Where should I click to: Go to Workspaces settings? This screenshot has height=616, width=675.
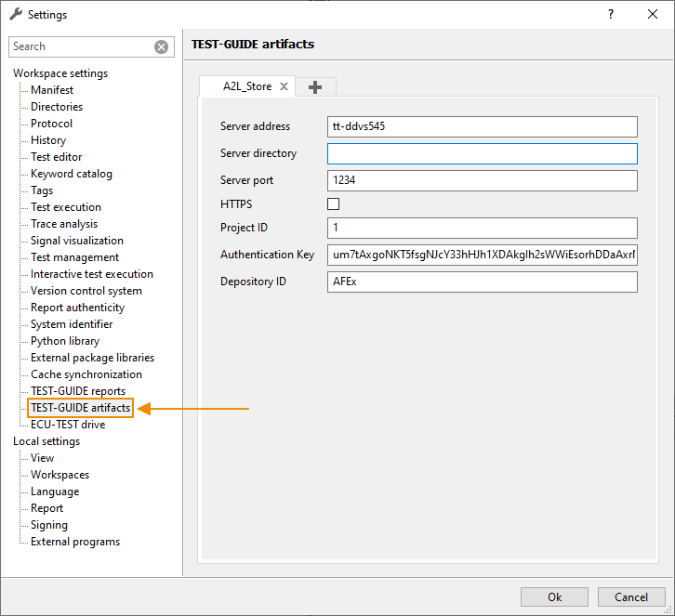point(60,475)
